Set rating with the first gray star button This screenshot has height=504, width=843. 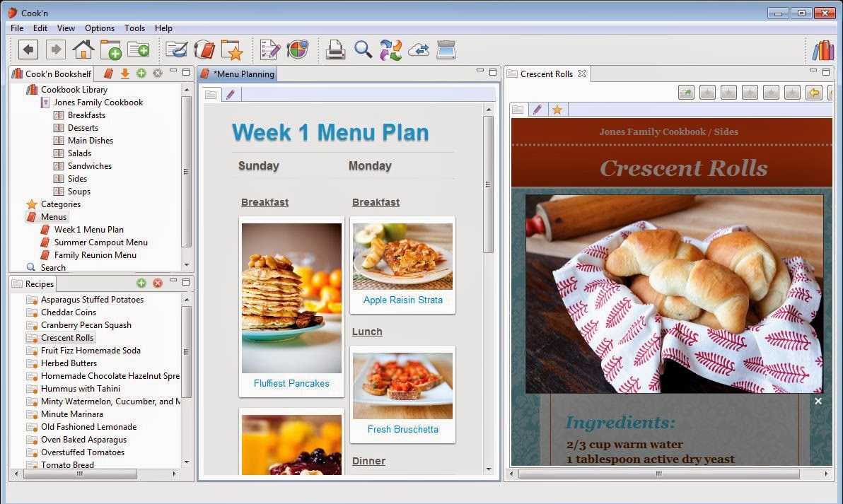(707, 93)
